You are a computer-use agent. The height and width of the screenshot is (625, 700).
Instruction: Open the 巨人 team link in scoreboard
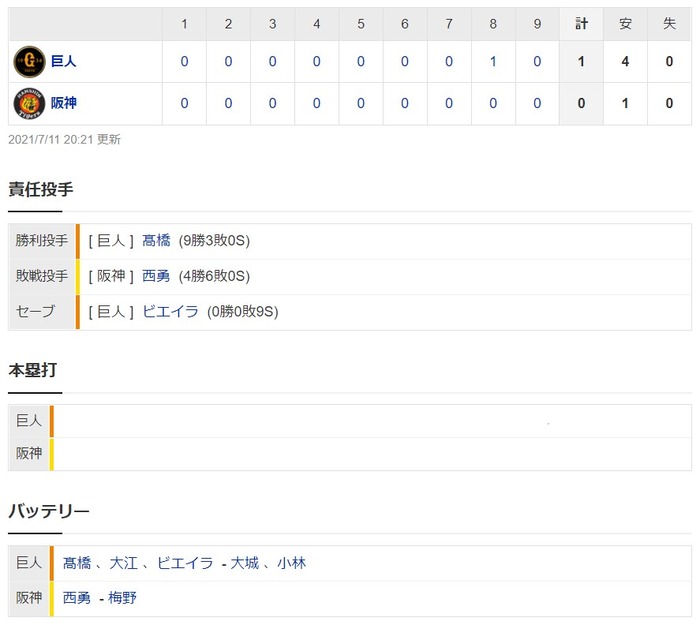64,62
